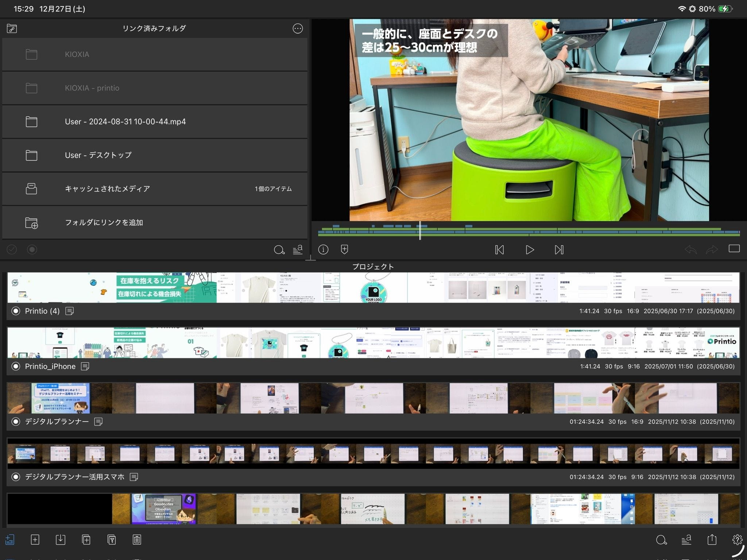Toggle fullscreen preview rectangle icon
Screen dimensions: 747x560
[734, 249]
